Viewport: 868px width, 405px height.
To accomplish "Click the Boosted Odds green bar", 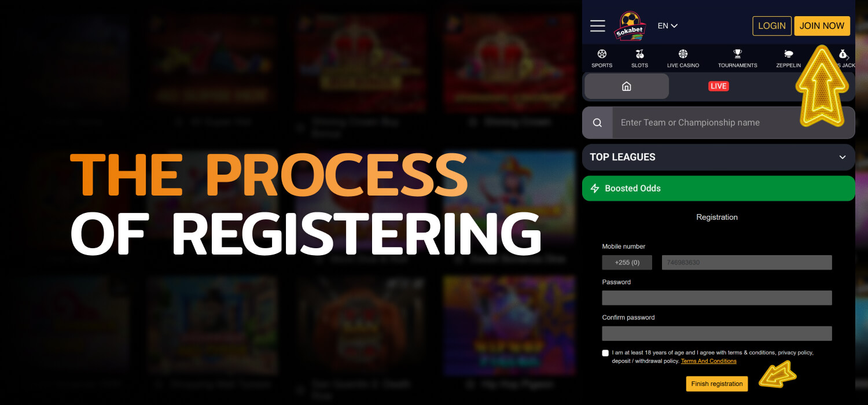I will pyautogui.click(x=718, y=189).
